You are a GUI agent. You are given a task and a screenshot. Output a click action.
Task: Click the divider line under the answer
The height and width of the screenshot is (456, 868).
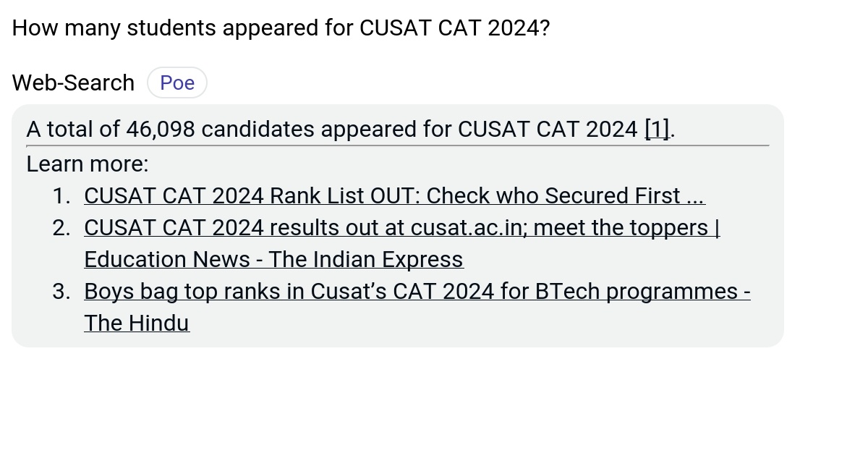pyautogui.click(x=396, y=145)
